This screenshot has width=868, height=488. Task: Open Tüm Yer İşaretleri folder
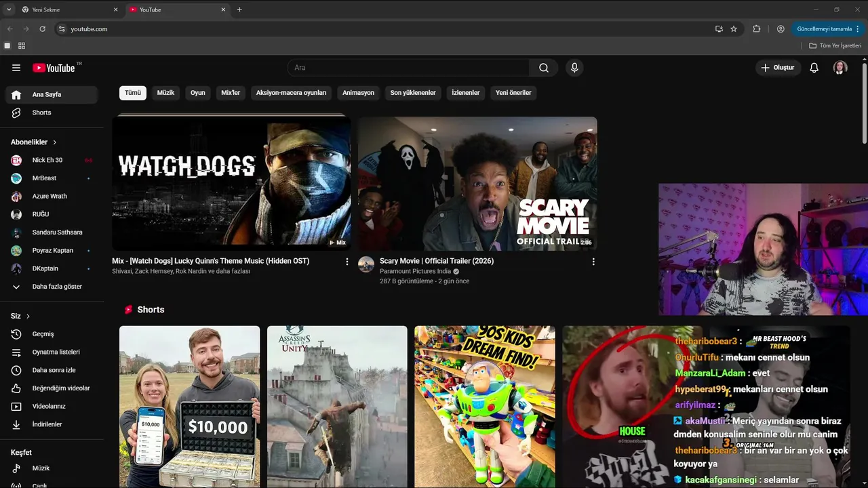tap(835, 45)
